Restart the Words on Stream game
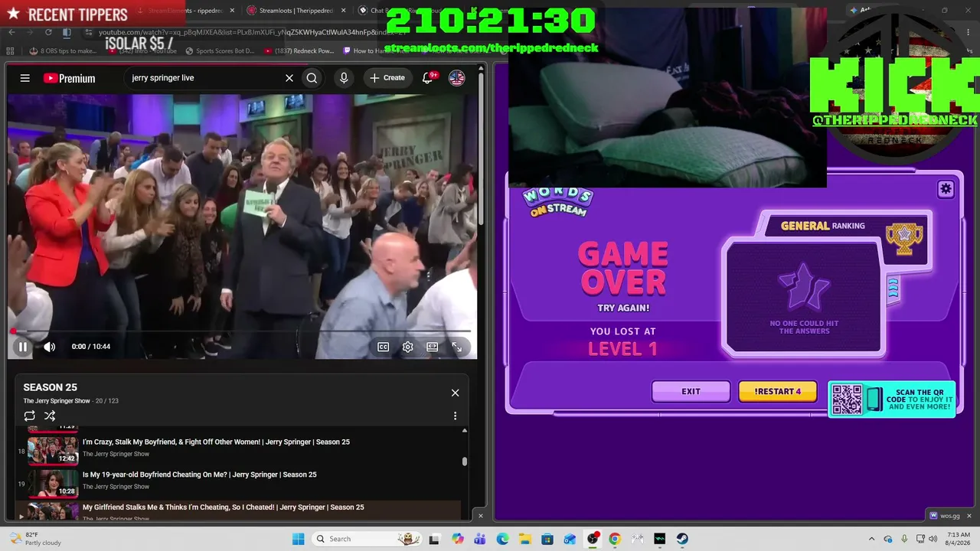The width and height of the screenshot is (980, 551). pyautogui.click(x=777, y=392)
